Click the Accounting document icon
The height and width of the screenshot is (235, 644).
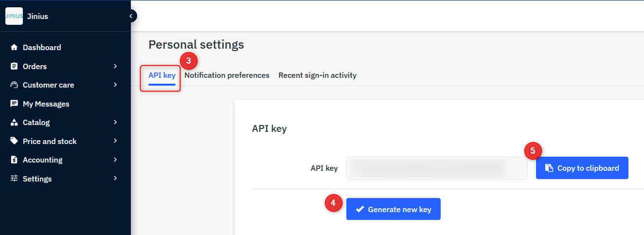pyautogui.click(x=14, y=160)
